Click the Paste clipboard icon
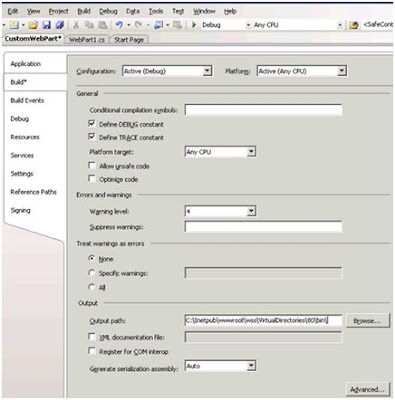Viewport: 395px width, 400px height. tap(103, 25)
